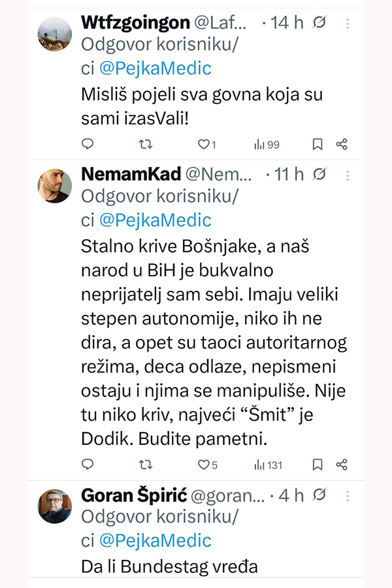Screen dimensions: 392x588
Task: View analytics for NemamKad tweet with 131 views
Action: point(268,465)
